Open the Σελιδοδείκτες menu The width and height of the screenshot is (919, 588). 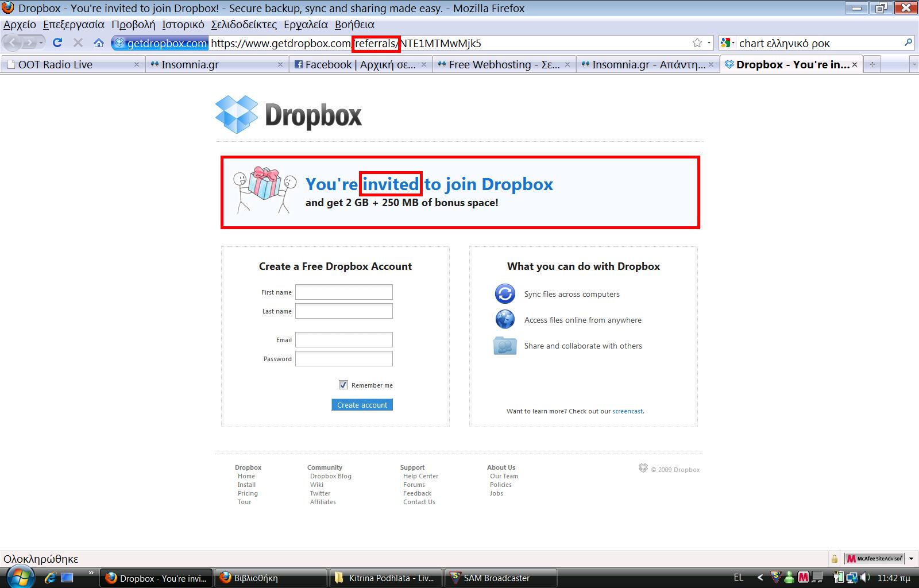click(244, 25)
